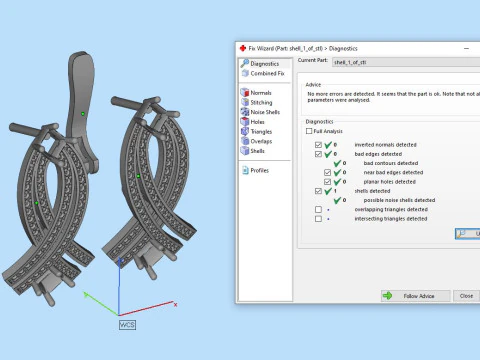Click the Current Part name field
480x360 pixels.
tap(406, 62)
